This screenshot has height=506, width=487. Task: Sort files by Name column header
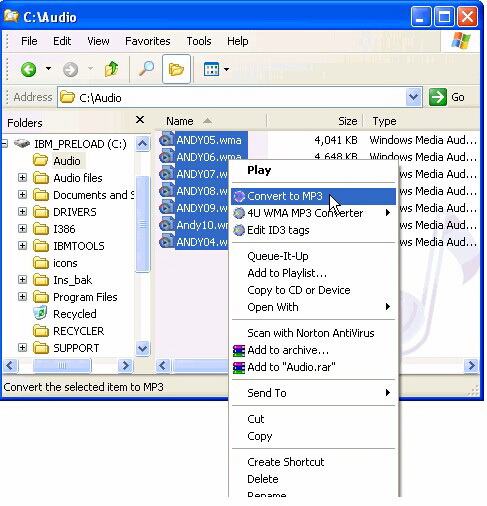(212, 121)
